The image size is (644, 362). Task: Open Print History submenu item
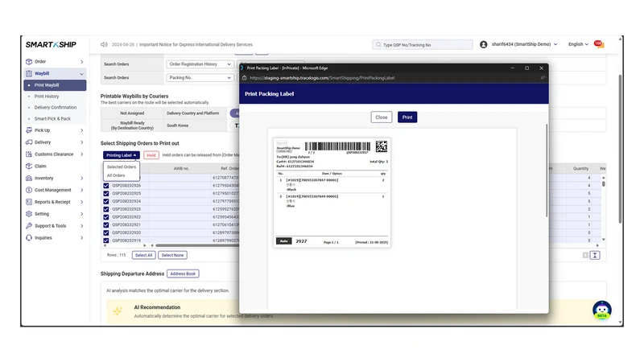point(47,97)
